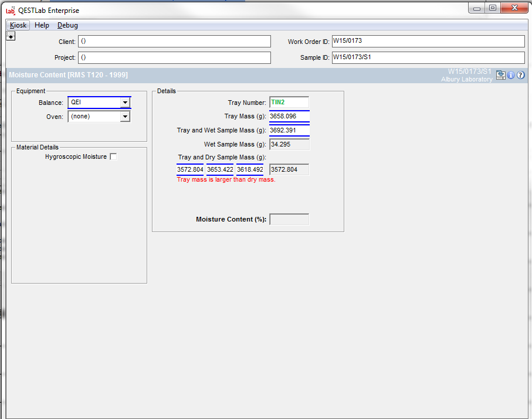Image resolution: width=532 pixels, height=419 pixels.
Task: Open the Kiosk menu
Action: click(x=18, y=25)
